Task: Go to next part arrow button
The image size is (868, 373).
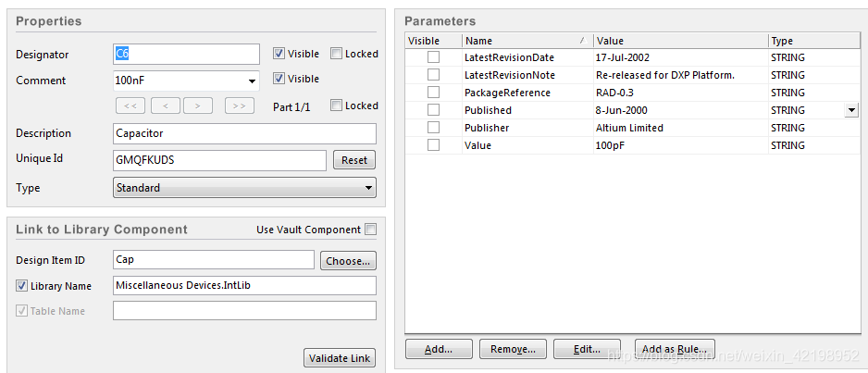Action: (x=198, y=106)
